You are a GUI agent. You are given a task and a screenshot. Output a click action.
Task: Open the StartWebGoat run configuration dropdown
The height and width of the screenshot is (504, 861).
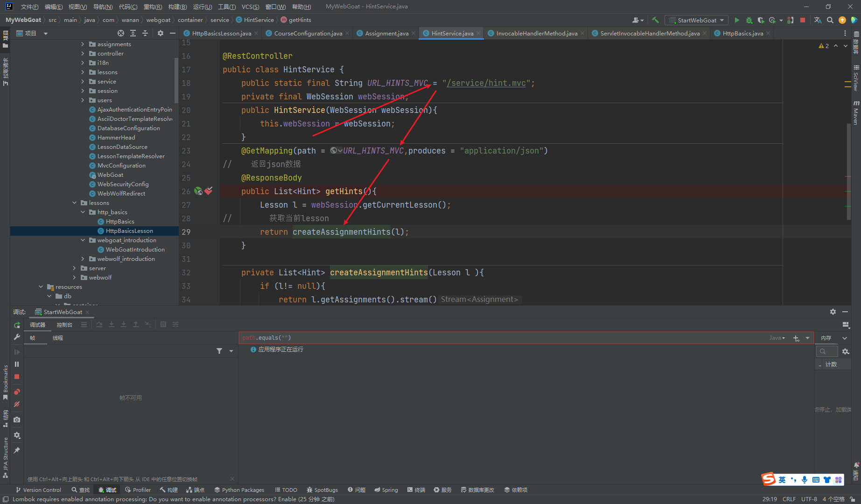point(697,20)
